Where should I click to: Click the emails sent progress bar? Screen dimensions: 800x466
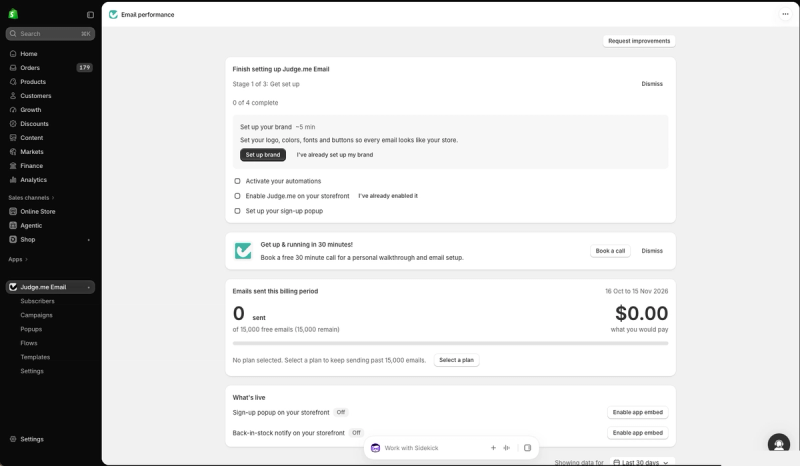(x=450, y=344)
